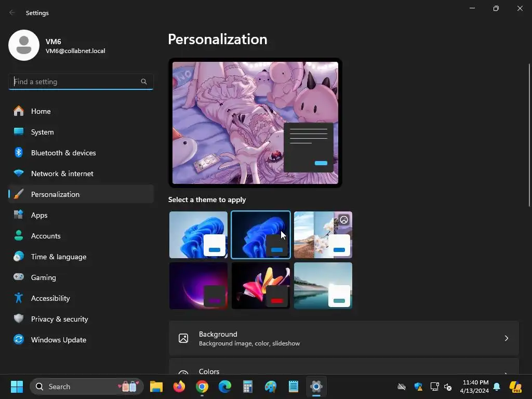532x399 pixels.
Task: Open File Explorer from taskbar
Action: coord(156,387)
